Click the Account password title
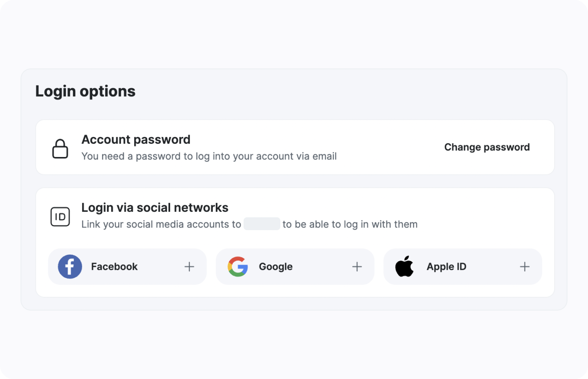This screenshot has height=379, width=588. 136,139
